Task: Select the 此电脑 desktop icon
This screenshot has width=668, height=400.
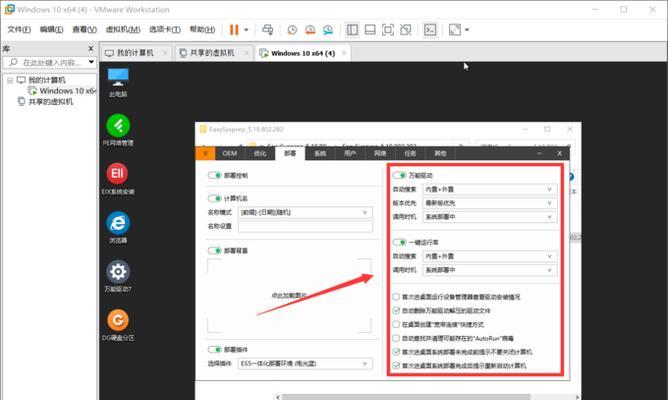Action: click(x=118, y=83)
